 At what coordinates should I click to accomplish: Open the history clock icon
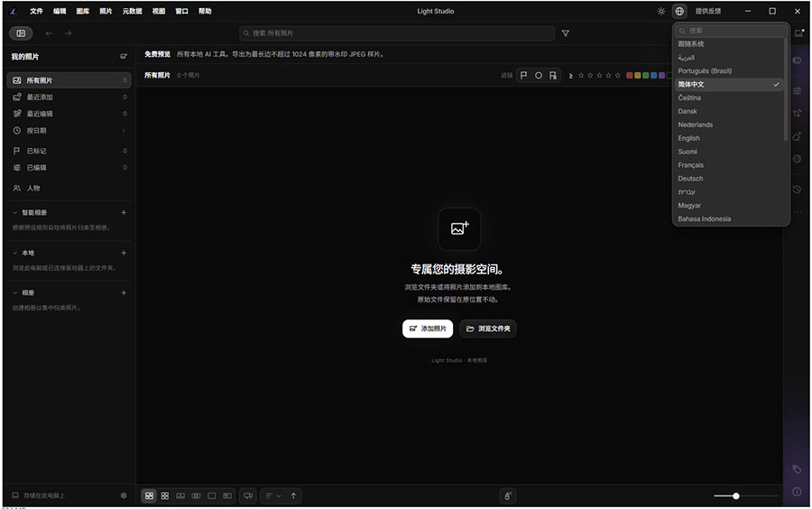(x=797, y=190)
